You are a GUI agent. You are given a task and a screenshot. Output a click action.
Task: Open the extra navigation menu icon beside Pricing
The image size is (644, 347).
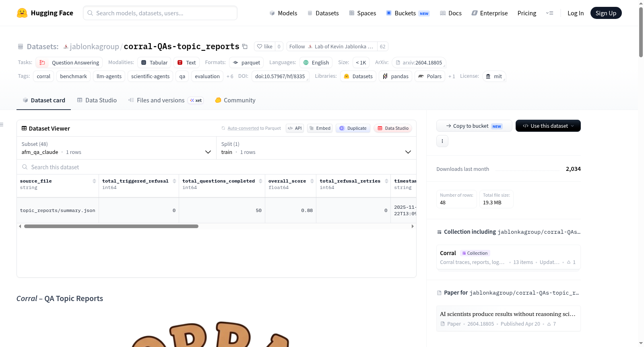click(549, 13)
